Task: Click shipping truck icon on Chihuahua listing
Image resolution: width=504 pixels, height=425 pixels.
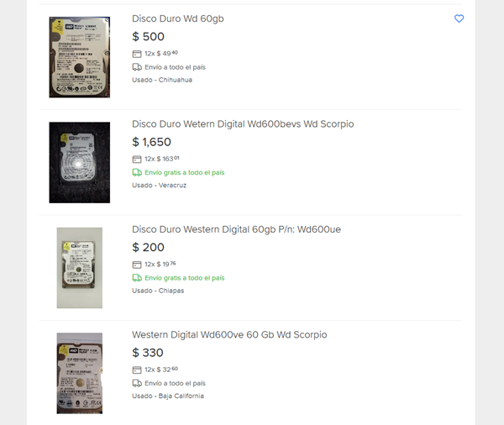Action: [x=137, y=67]
